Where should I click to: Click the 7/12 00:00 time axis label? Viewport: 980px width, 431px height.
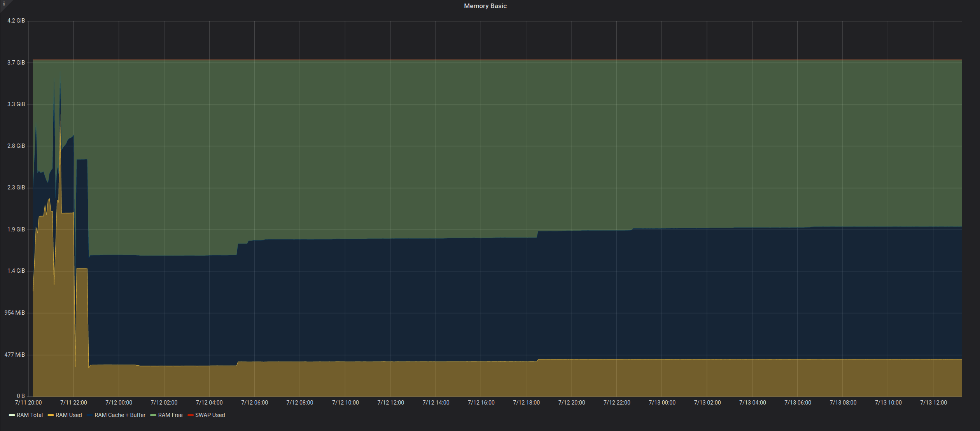(x=119, y=403)
